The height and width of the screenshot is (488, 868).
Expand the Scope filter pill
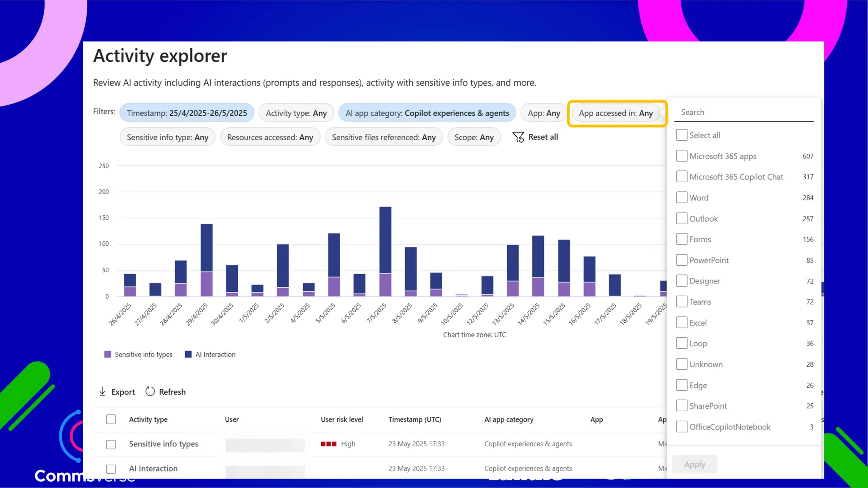coord(474,138)
